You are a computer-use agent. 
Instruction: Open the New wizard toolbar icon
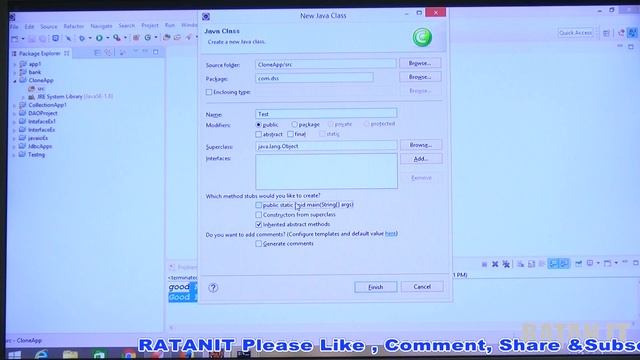click(x=15, y=38)
